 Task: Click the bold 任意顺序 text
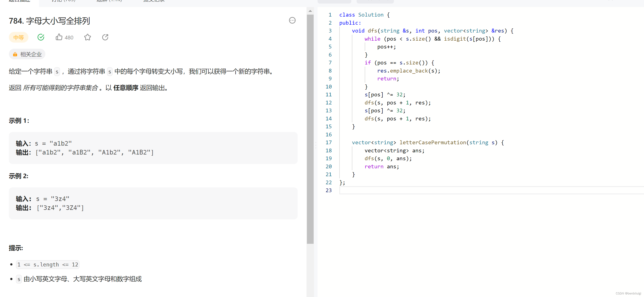click(126, 88)
